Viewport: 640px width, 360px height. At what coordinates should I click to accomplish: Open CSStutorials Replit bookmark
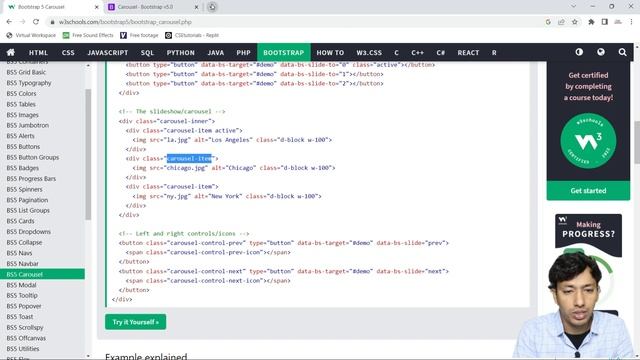point(192,36)
